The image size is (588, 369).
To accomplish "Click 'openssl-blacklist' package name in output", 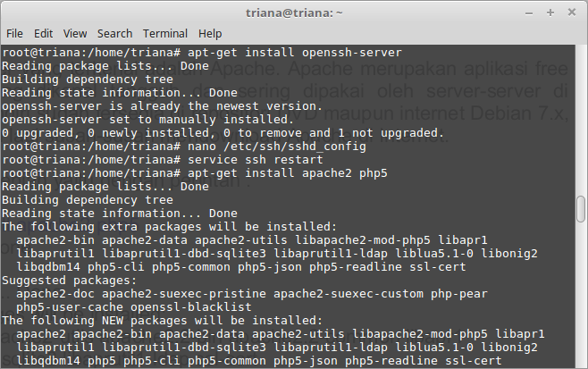I will coord(191,307).
